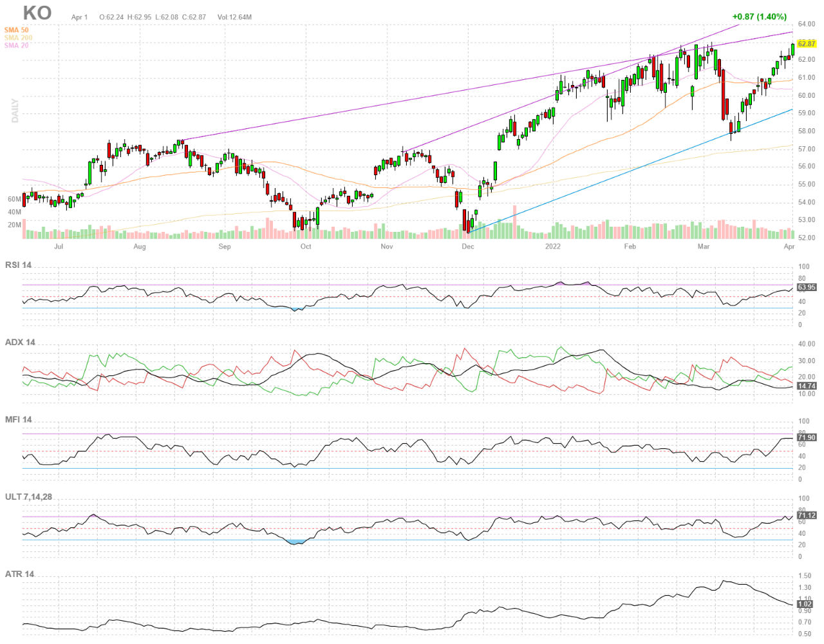824x644 pixels.
Task: Click the +0.87 (1.40%) change value
Action: [759, 17]
